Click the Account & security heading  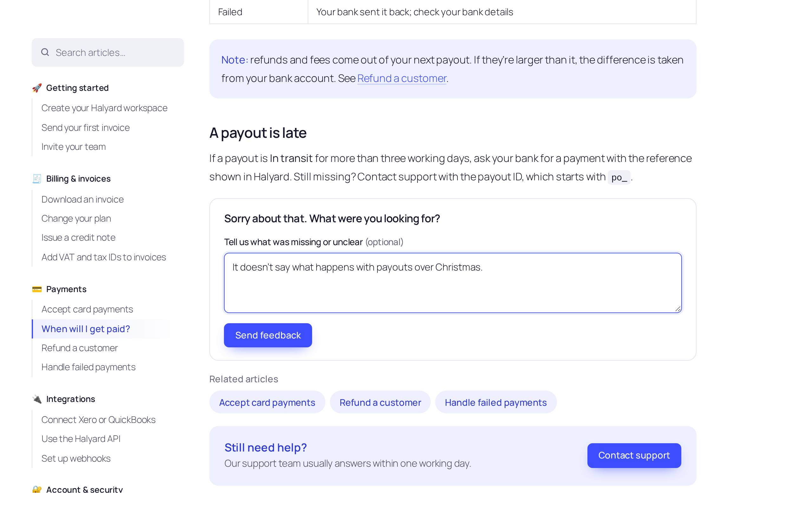(x=85, y=490)
